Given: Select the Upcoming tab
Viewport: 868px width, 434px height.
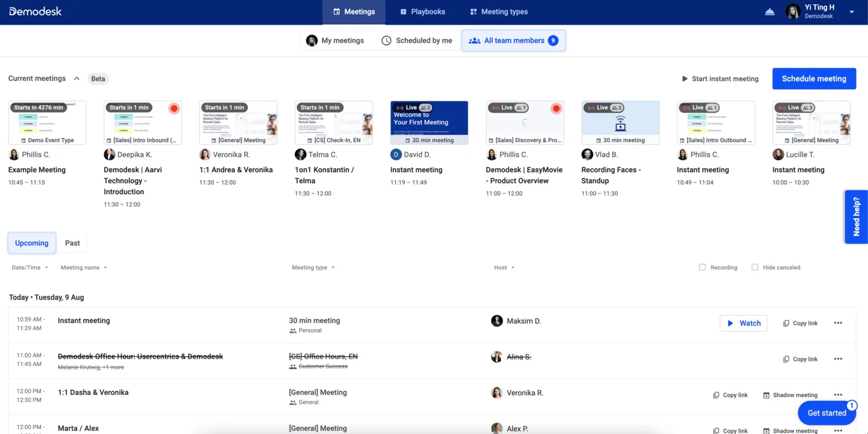Looking at the screenshot, I should 31,243.
